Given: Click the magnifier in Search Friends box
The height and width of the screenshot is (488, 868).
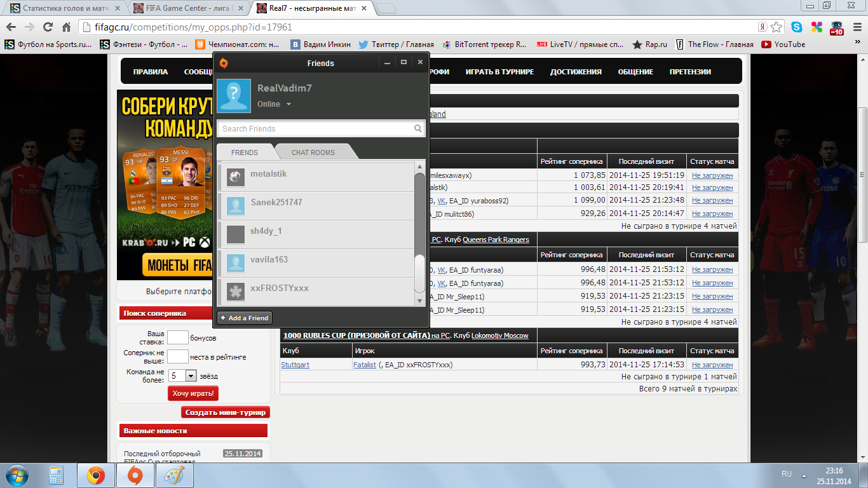Looking at the screenshot, I should pyautogui.click(x=418, y=128).
